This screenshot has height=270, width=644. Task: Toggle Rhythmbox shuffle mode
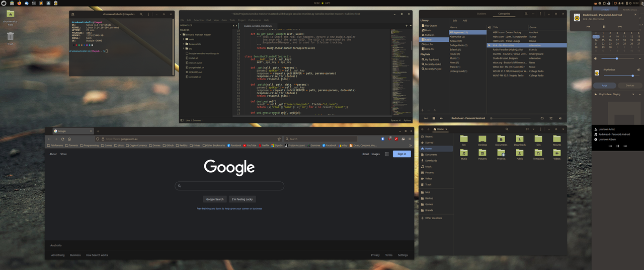550,118
